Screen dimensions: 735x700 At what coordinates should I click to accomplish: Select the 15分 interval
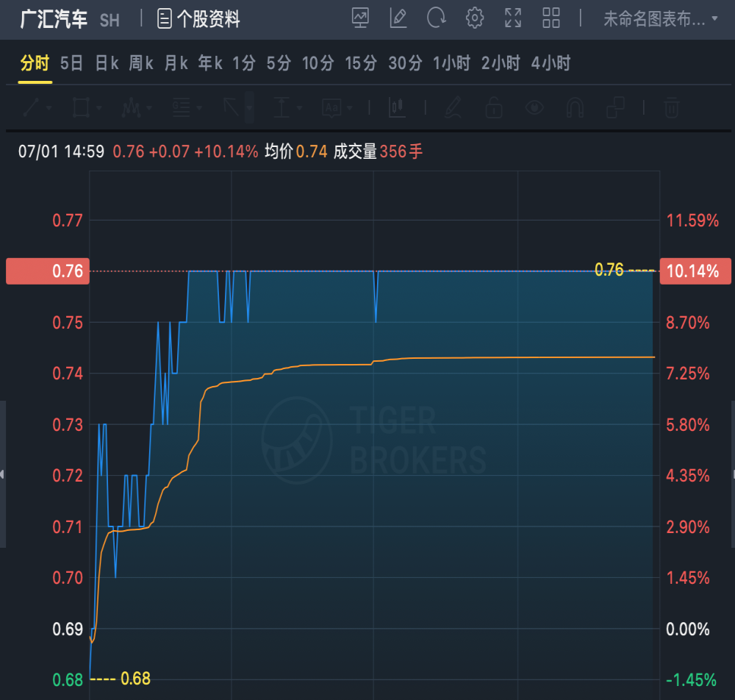click(361, 63)
